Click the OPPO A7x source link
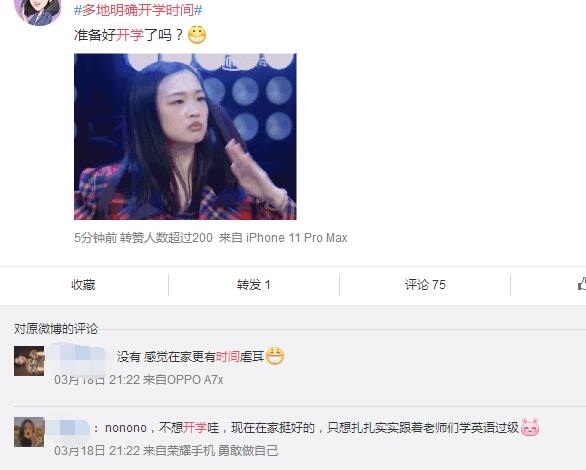This screenshot has height=470, width=586. pyautogui.click(x=195, y=380)
